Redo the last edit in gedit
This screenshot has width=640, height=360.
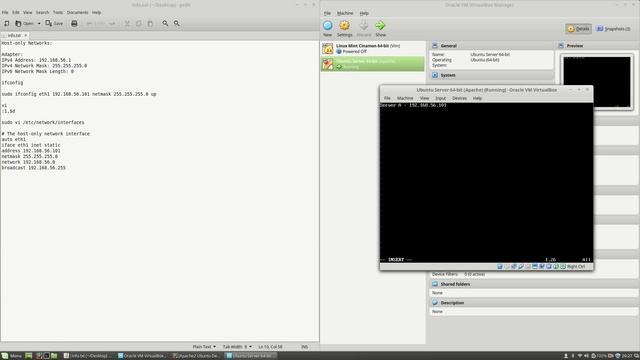111,24
